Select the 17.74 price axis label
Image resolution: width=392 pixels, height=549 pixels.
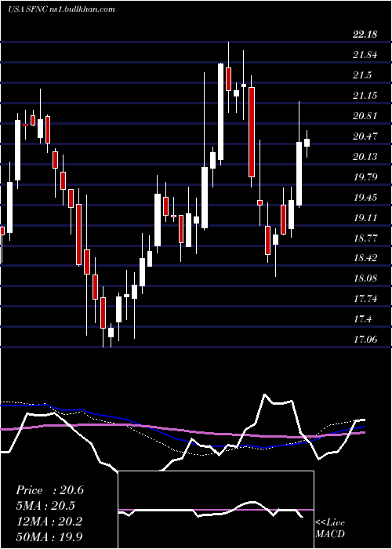coord(365,299)
